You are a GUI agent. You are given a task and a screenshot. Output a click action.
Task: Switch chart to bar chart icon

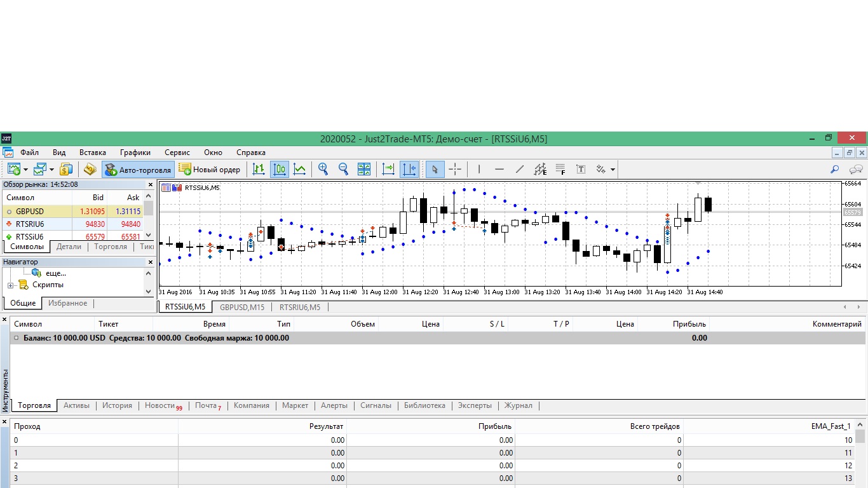(259, 170)
